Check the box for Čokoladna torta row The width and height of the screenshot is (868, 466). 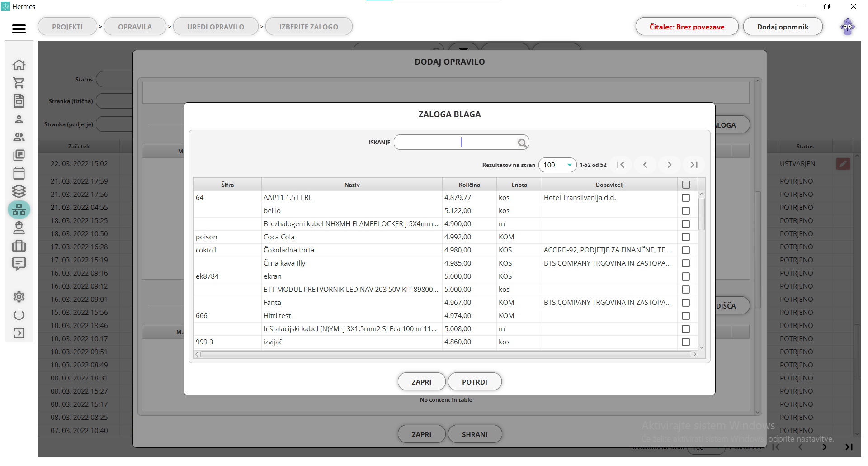[x=686, y=250]
